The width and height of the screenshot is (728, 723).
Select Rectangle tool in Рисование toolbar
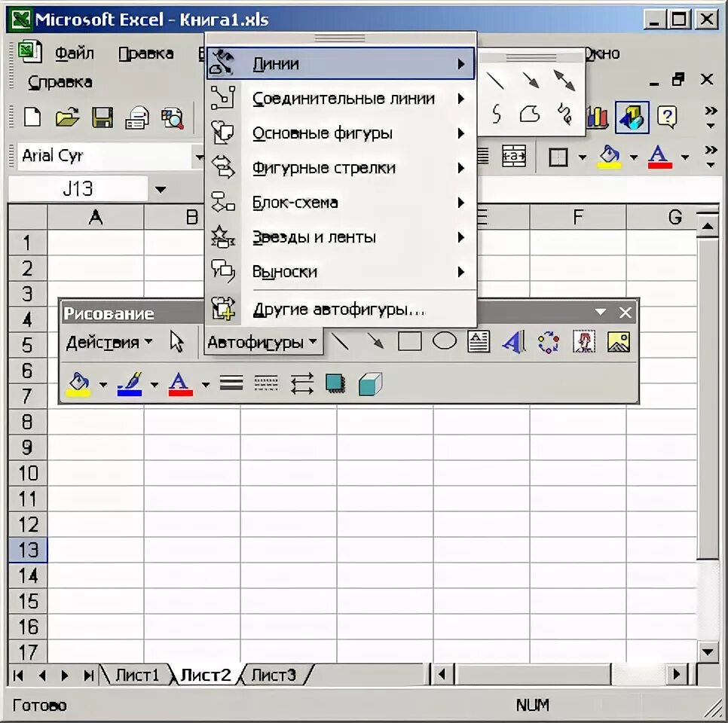click(410, 341)
